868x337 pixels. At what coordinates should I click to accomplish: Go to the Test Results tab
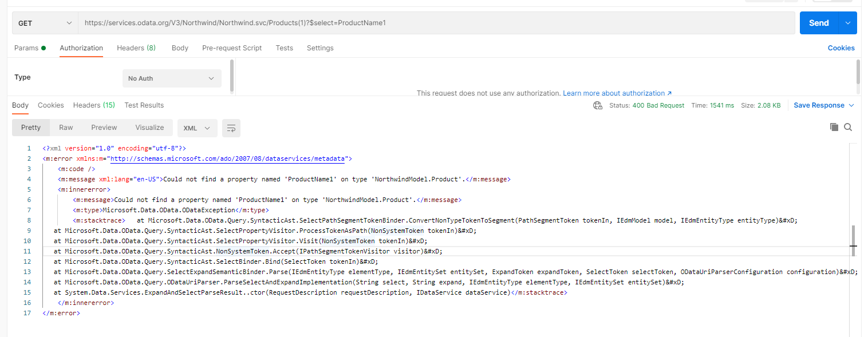click(144, 105)
